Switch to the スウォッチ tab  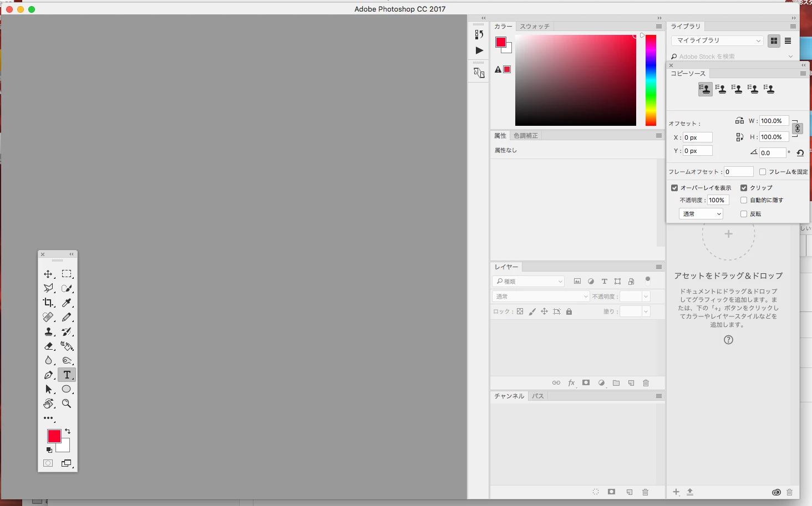point(535,27)
